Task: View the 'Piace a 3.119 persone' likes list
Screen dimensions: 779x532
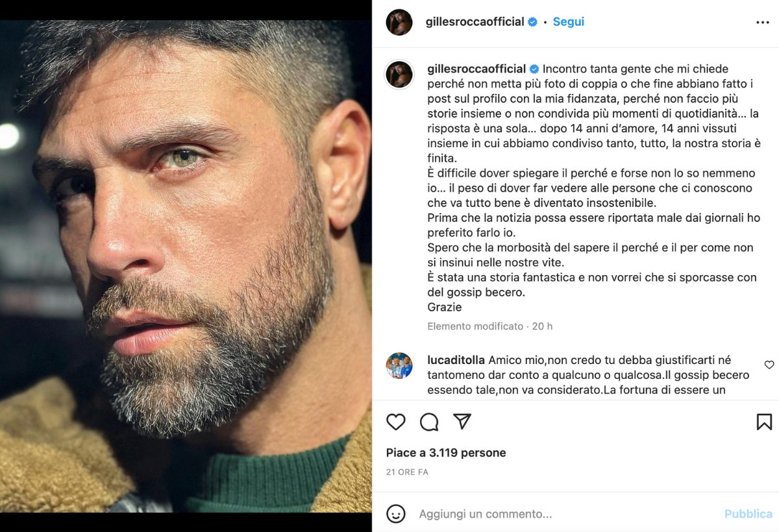Action: coord(446,453)
